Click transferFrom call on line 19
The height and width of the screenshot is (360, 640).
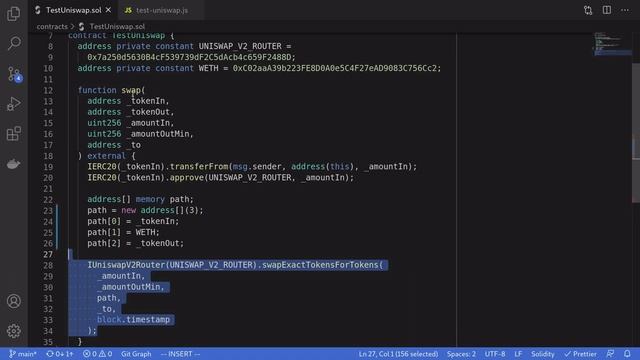199,167
